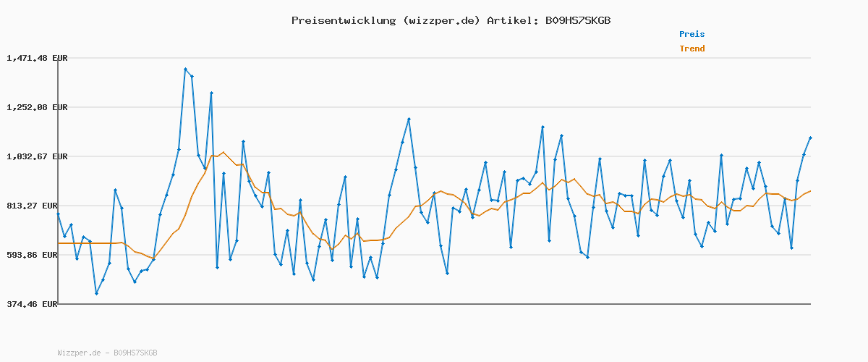Click '(wizzper.de)' in the chart title
868x362 pixels.
click(441, 20)
